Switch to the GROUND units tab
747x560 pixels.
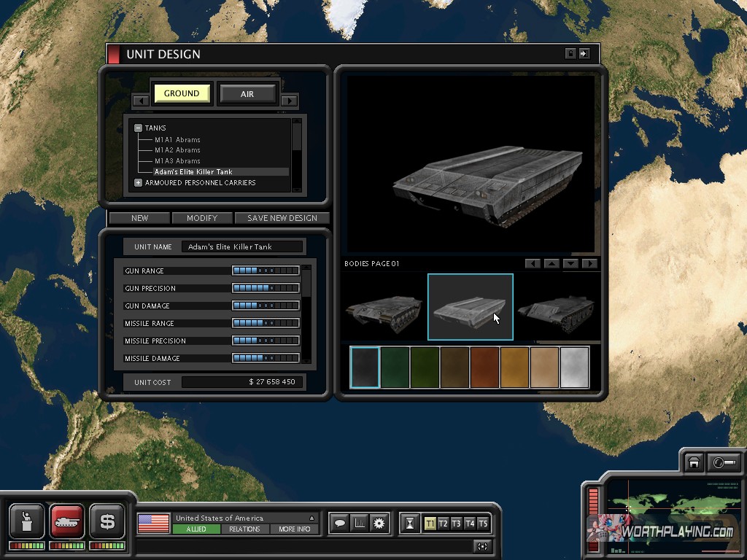(182, 93)
